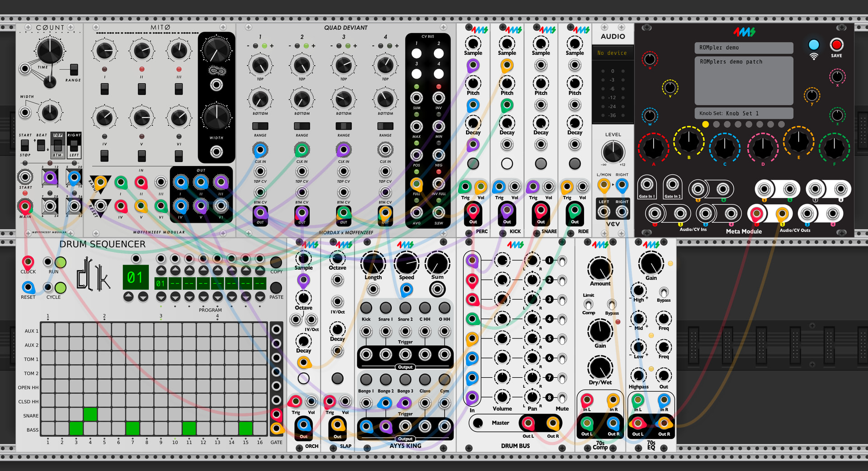Click the Out L jack on Drum Bus
This screenshot has width=868, height=471.
click(528, 423)
